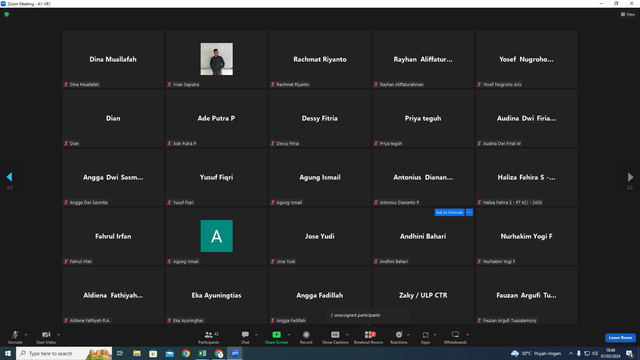Click Nurhakim Yogi F tile
Screen dimensions: 640x360
point(526,236)
